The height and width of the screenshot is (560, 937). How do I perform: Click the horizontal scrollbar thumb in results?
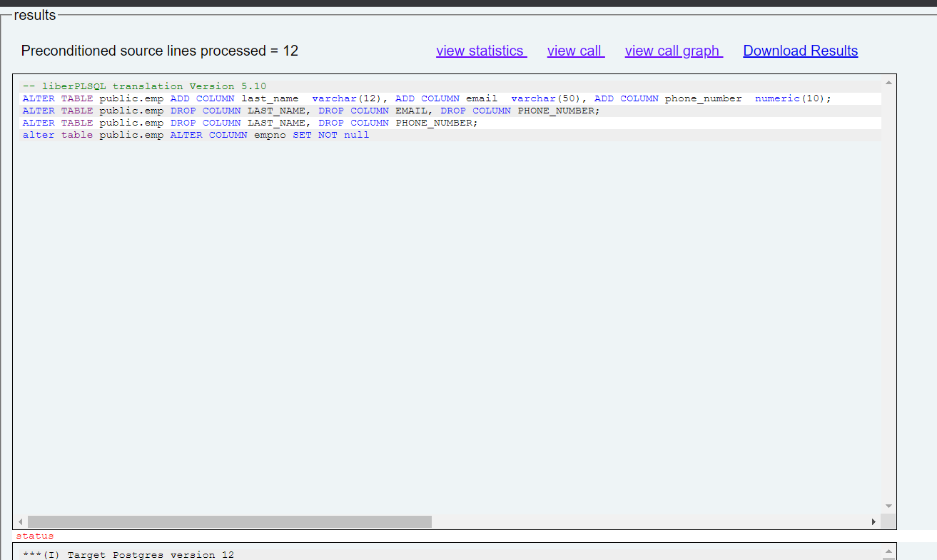[x=230, y=521]
